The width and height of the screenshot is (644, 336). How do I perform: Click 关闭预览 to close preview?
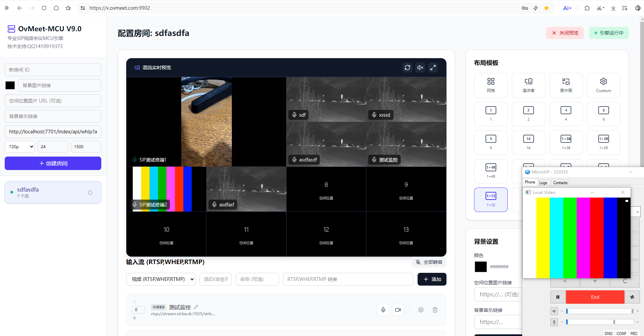click(x=565, y=33)
